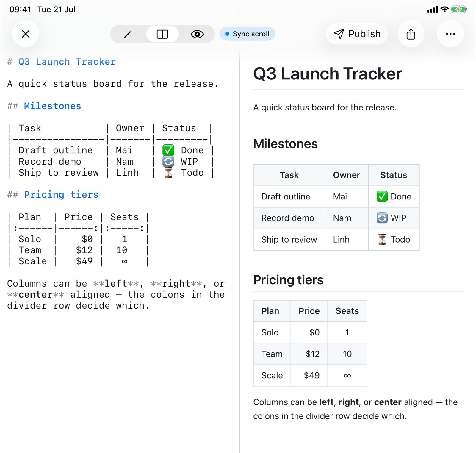Check the battery status icon
The width and height of the screenshot is (476, 453).
[459, 10]
